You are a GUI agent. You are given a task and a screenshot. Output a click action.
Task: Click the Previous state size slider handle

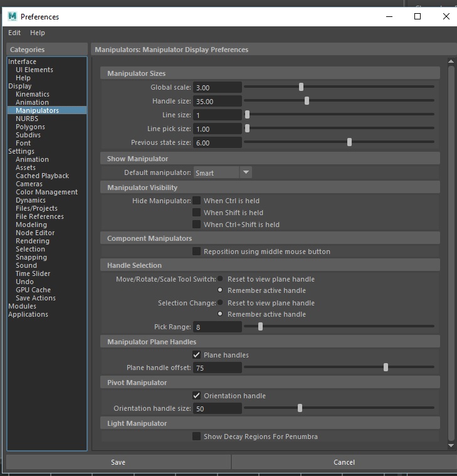click(x=349, y=142)
